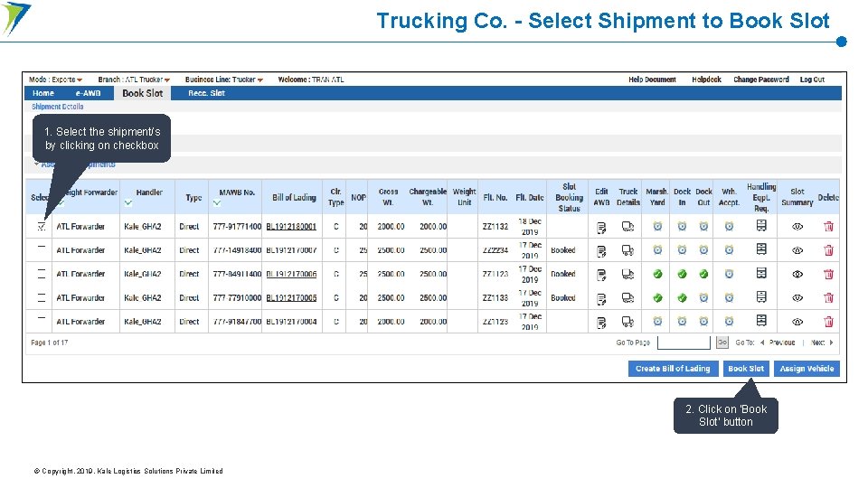Delete shipment row 777-91847700

point(828,322)
